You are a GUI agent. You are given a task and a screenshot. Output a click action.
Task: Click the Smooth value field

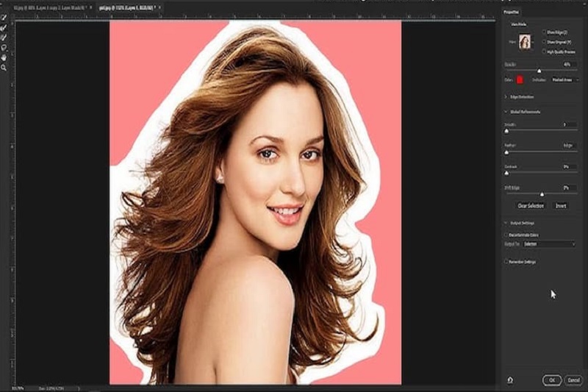coord(569,124)
